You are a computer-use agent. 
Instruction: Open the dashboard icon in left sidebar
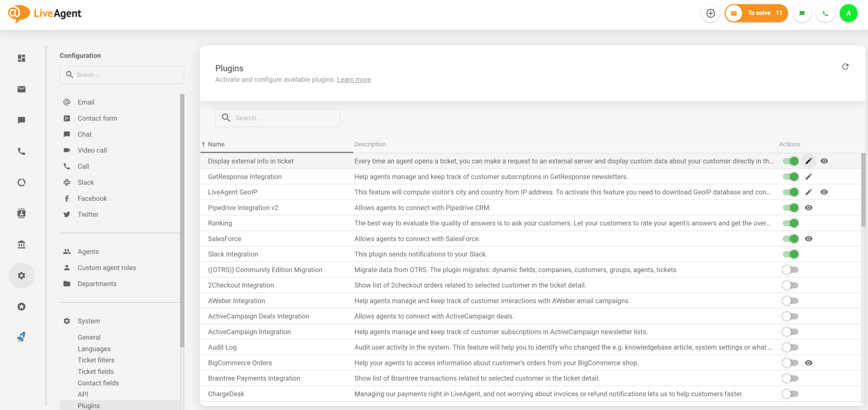pyautogui.click(x=22, y=58)
